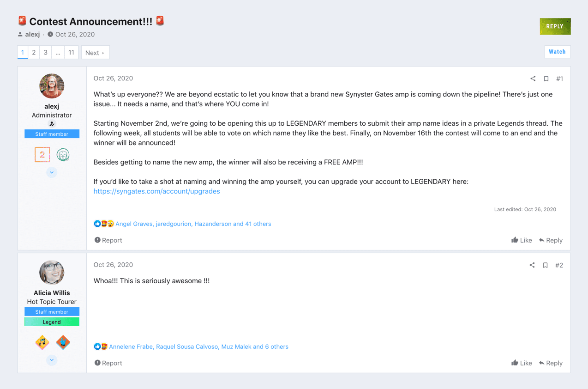Viewport: 588px width, 389px height.
Task: Jump to page 11
Action: click(71, 52)
